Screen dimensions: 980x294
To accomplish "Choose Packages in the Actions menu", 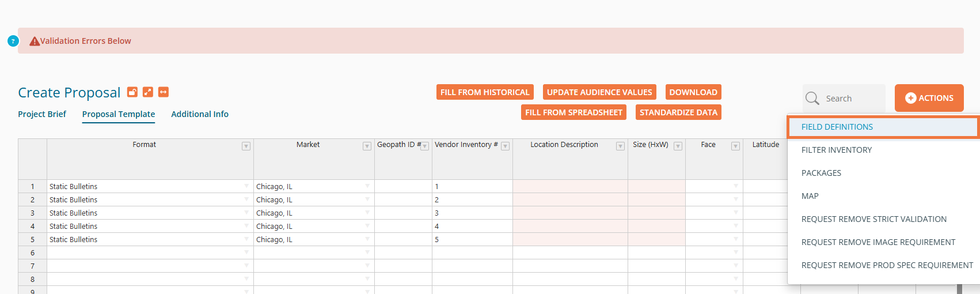I will pyautogui.click(x=821, y=173).
